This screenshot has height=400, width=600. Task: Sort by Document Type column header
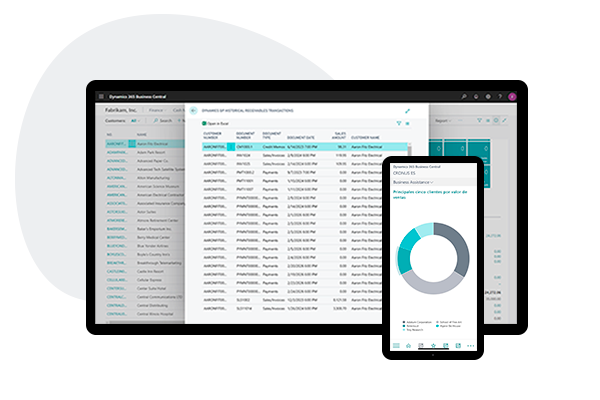(x=271, y=136)
